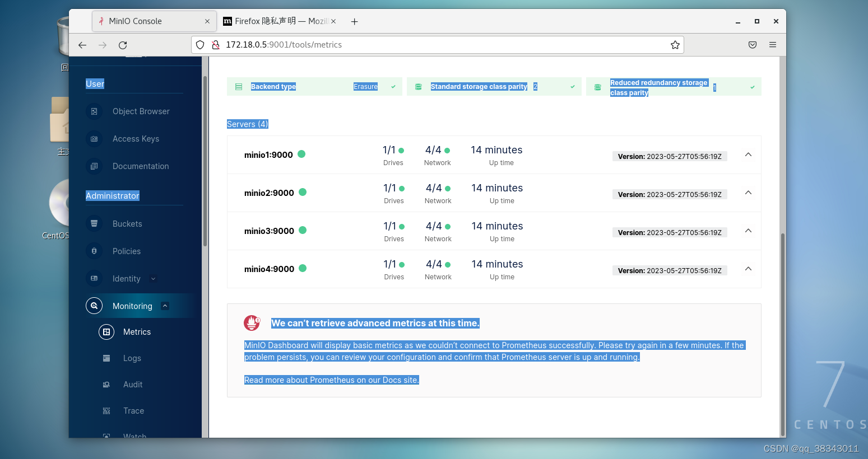Click the Audit submenu icon
This screenshot has width=868, height=459.
106,385
